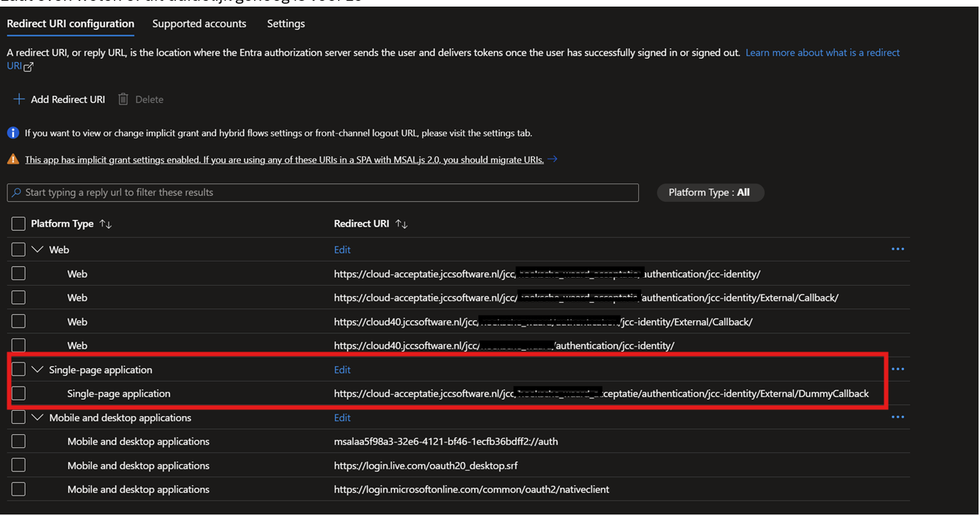Screen dimensions: 980x516
Task: Check the checkbox for the Single-page application URI
Action: (18, 393)
